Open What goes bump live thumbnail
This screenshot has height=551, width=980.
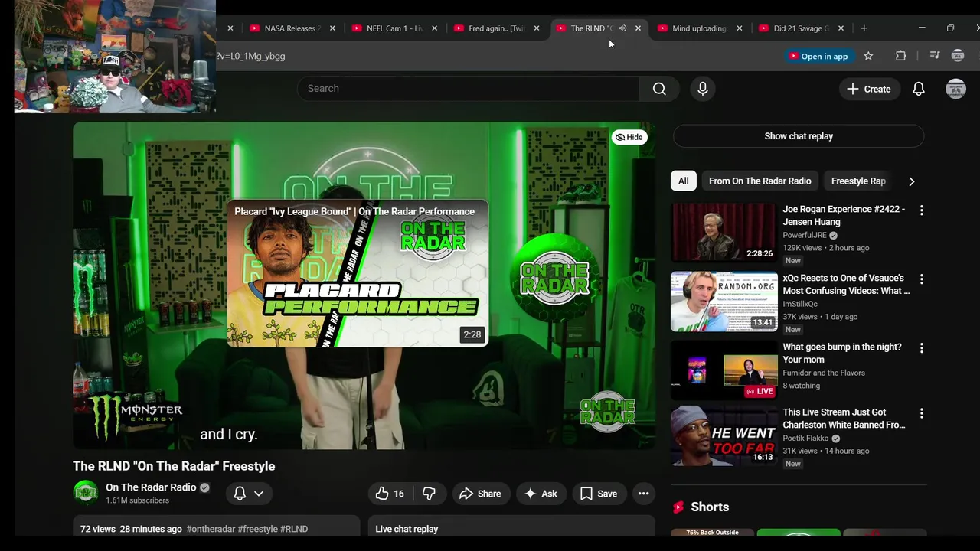[x=724, y=370]
